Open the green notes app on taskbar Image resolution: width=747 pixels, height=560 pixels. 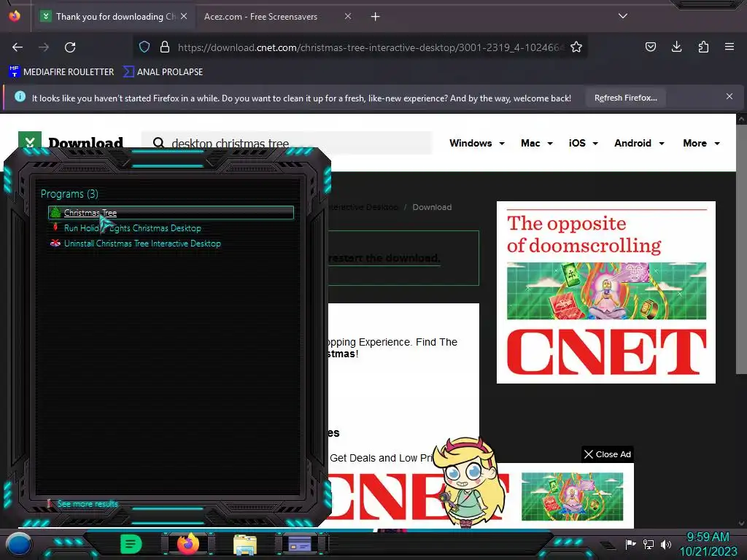(x=130, y=544)
